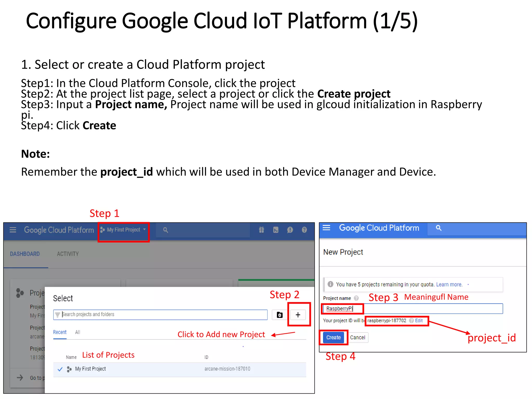Viewport: 532px width, 399px height.
Task: Click help icon next to project ID
Action: pos(411,321)
